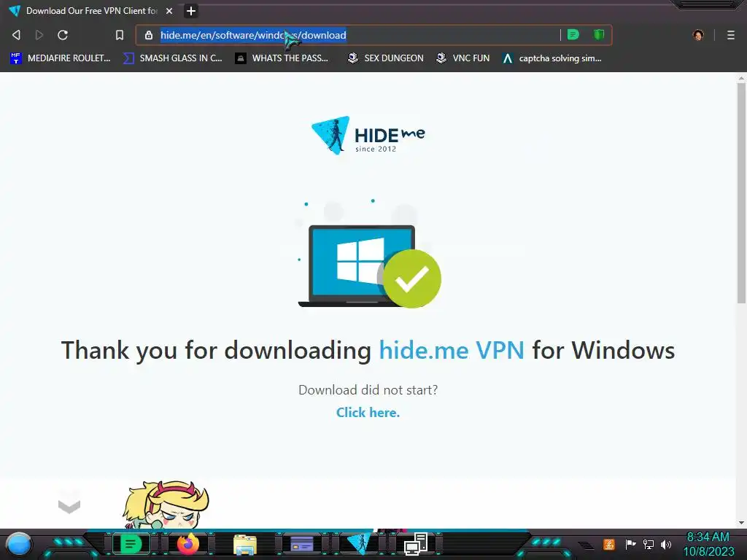Close the Download Our Free VPN tab

169,11
